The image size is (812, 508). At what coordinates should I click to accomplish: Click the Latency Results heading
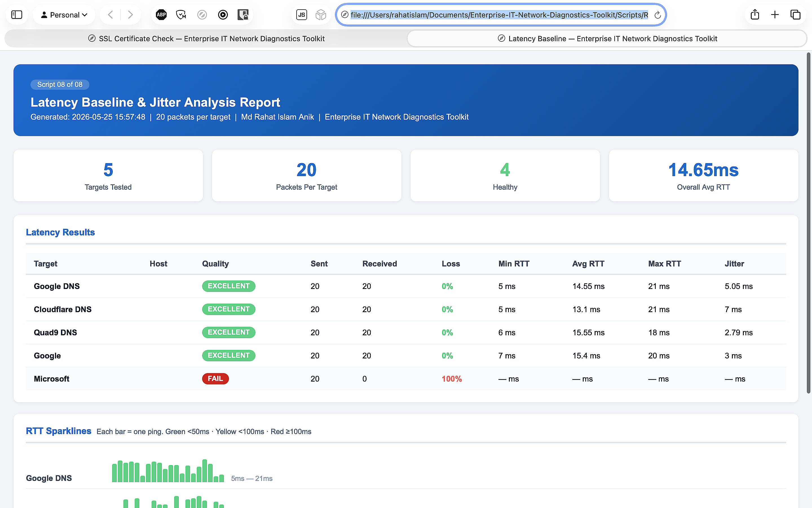[60, 232]
